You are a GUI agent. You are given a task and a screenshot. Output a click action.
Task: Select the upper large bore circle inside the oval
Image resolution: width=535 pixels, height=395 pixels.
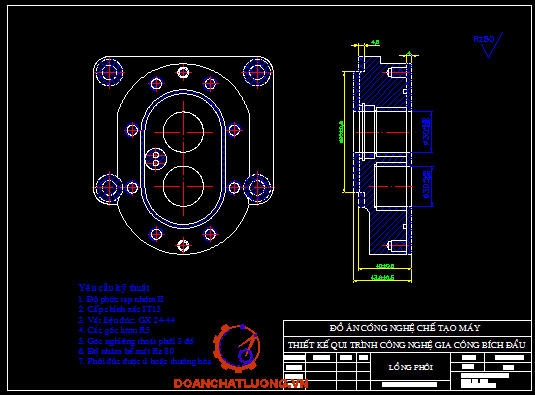(184, 132)
